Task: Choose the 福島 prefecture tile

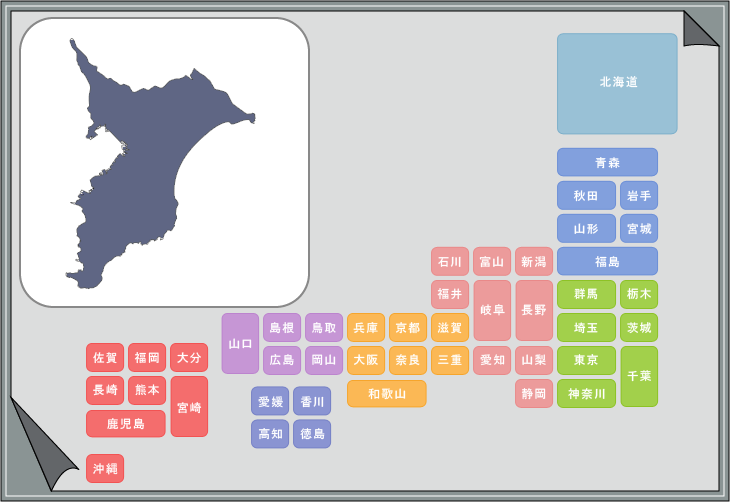Action: [607, 261]
